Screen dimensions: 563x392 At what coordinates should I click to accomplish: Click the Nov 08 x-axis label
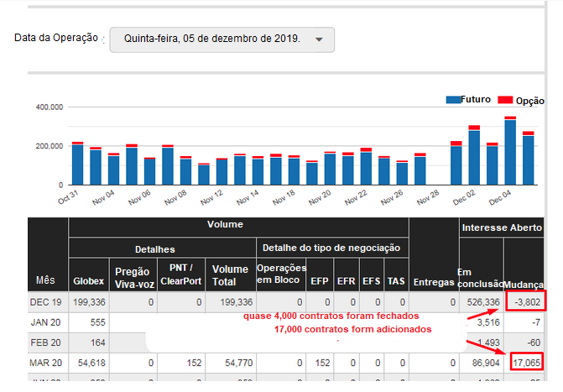tap(175, 197)
